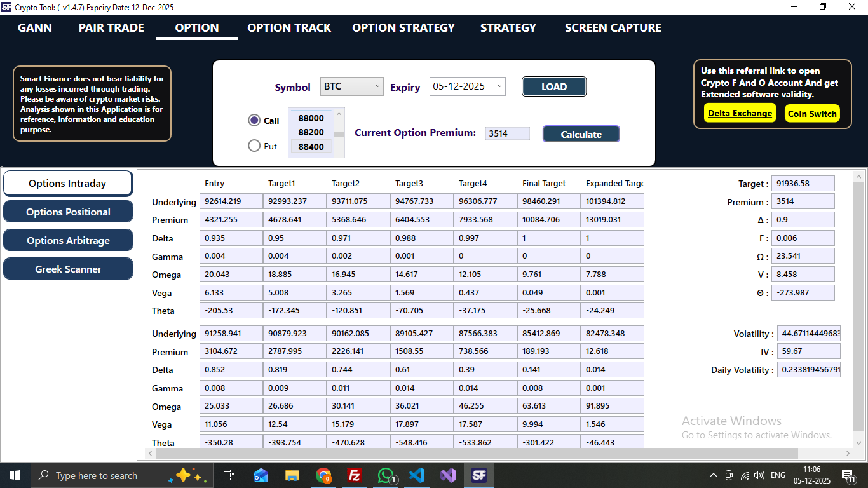Click the Copilot icon in the search bar
Image resolution: width=868 pixels, height=488 pixels.
tap(183, 475)
